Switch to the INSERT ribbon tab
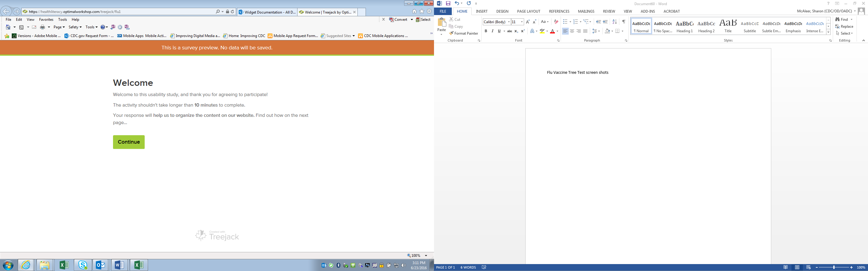 point(482,11)
